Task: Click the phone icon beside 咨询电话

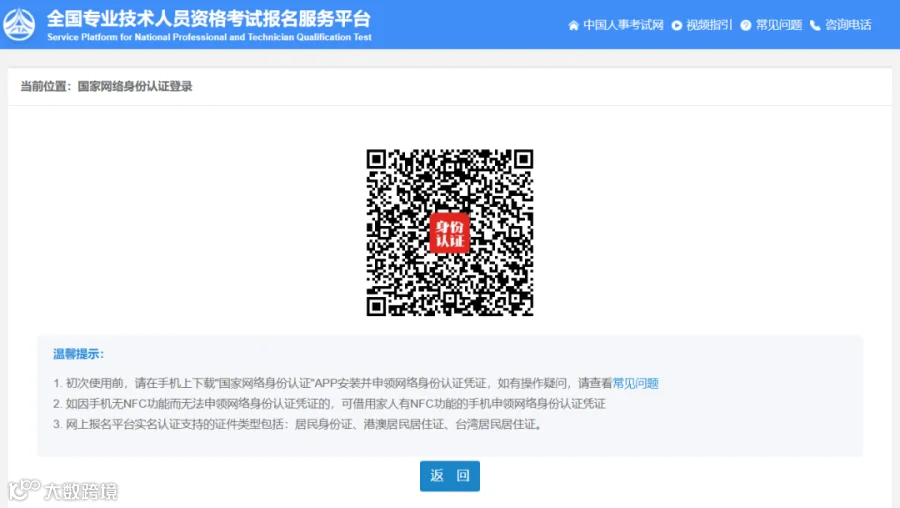Action: 815,25
